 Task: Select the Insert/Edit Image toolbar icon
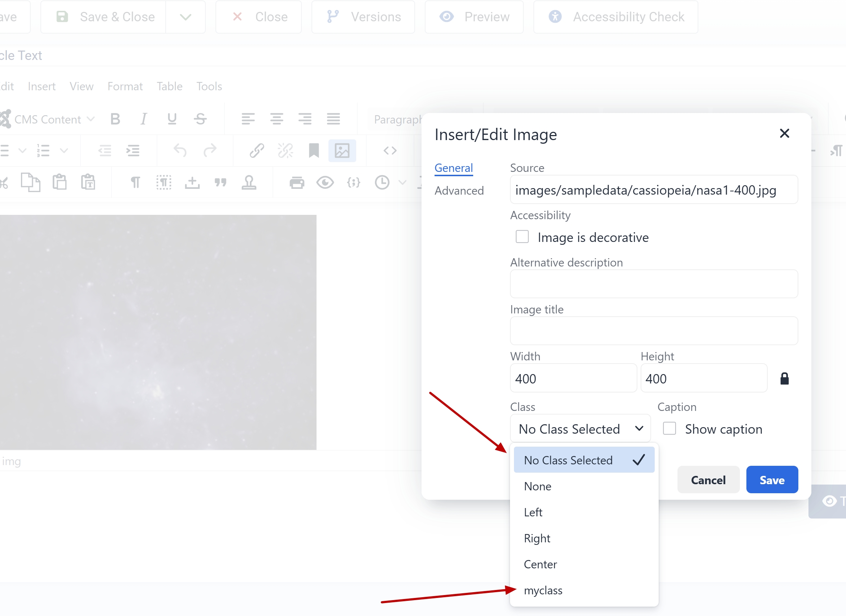343,151
